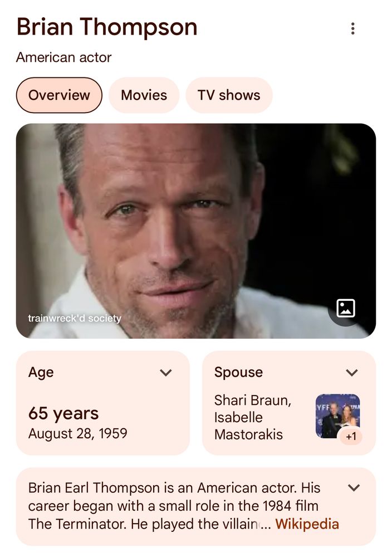This screenshot has height=557, width=392.
Task: Click the August 28, 1959 birth date
Action: [77, 433]
